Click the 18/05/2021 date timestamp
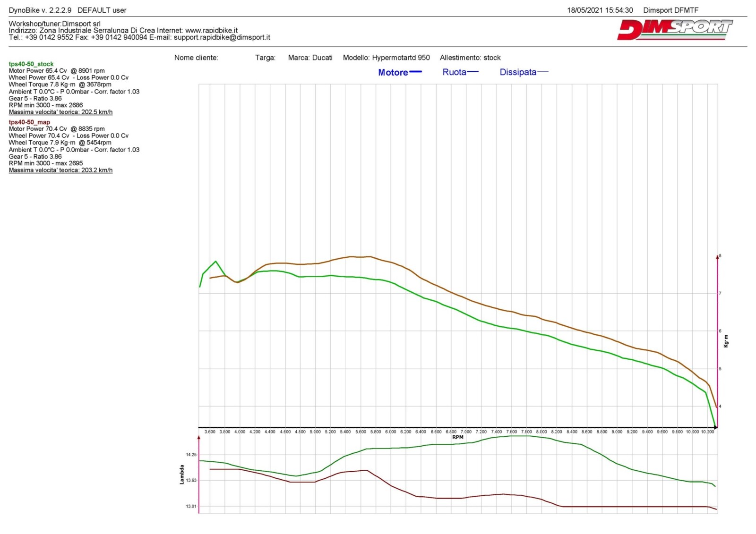This screenshot has height=534, width=756. point(600,10)
